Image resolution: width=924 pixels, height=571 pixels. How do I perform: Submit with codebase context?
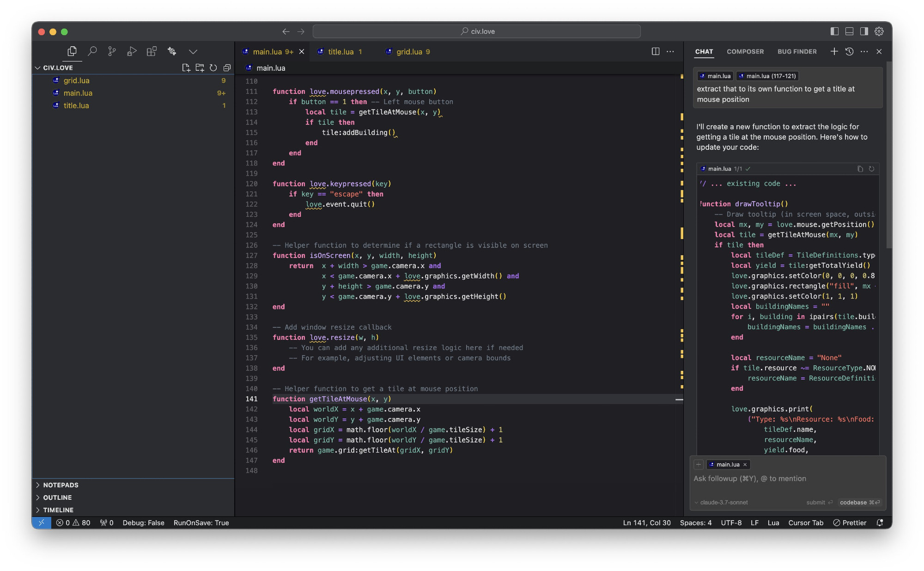pyautogui.click(x=860, y=503)
